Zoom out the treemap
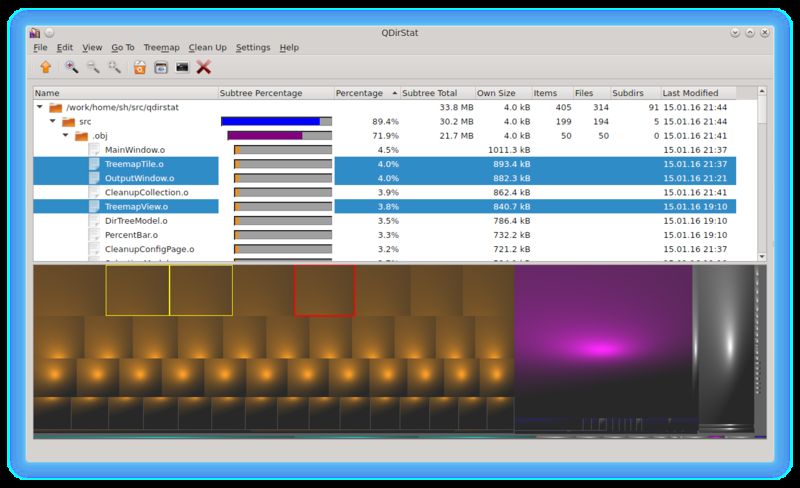The width and height of the screenshot is (800, 488). tap(93, 67)
